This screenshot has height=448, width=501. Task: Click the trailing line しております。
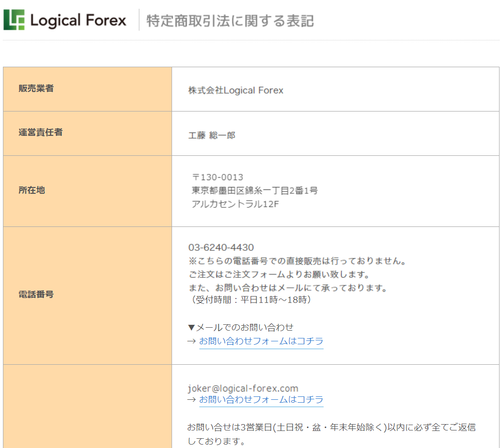(216, 441)
